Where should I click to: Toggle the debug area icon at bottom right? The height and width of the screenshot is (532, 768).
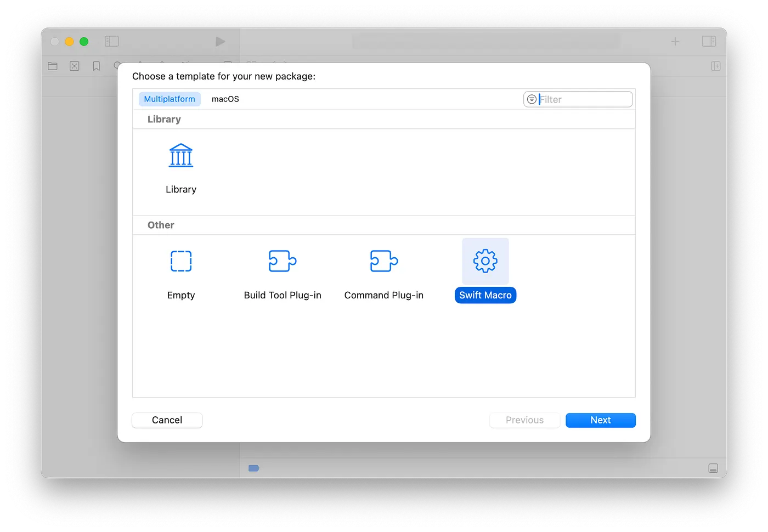tap(713, 468)
